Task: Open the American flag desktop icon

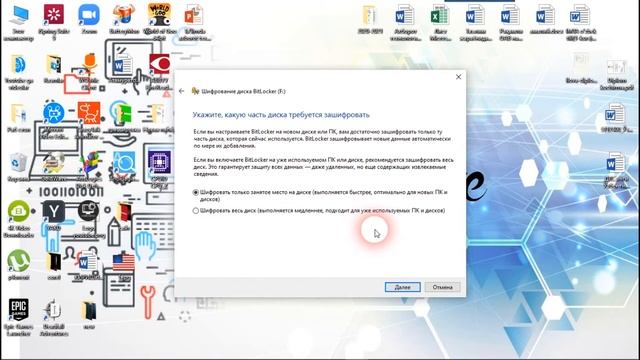Action: pyautogui.click(x=123, y=262)
